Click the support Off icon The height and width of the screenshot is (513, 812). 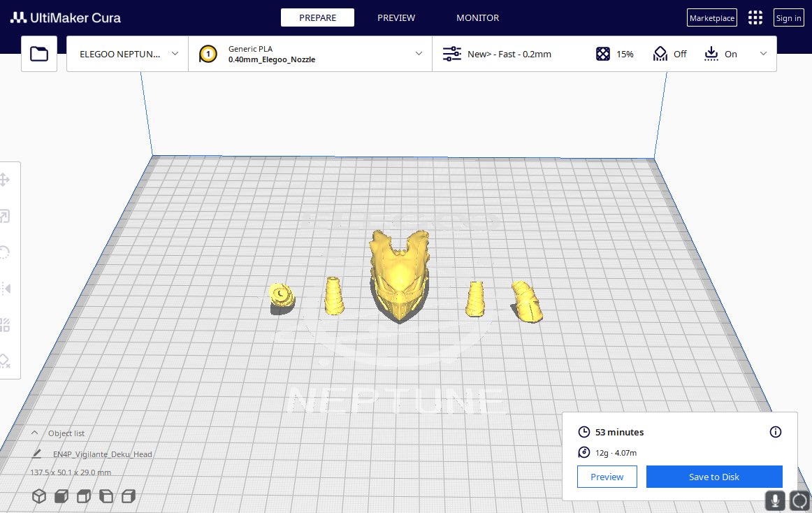[x=660, y=54]
